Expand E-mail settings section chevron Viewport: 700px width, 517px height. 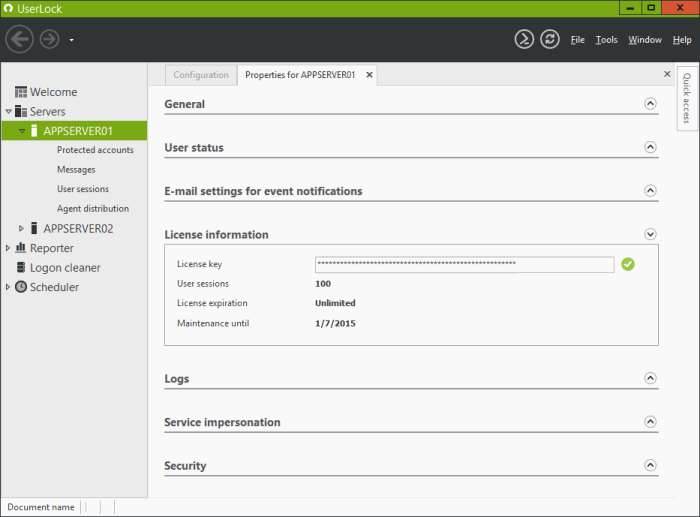click(x=650, y=191)
